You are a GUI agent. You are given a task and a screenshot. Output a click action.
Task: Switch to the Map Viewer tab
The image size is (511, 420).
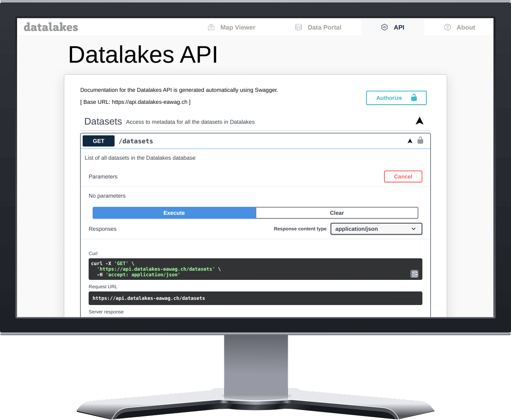[x=238, y=27]
